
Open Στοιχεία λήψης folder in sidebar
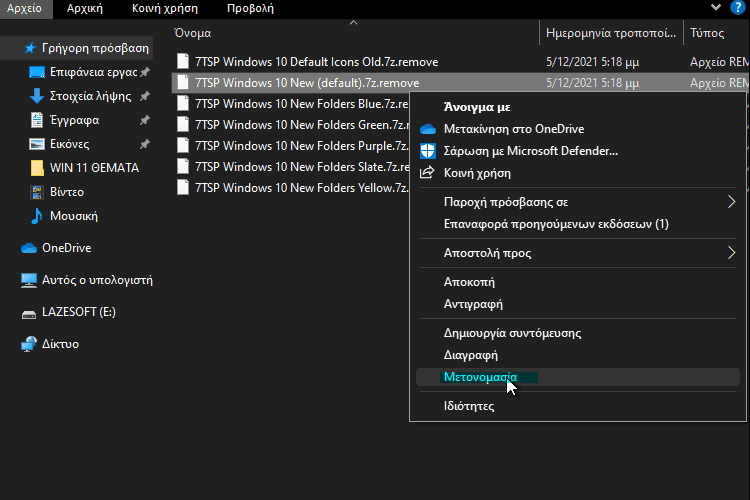[90, 96]
